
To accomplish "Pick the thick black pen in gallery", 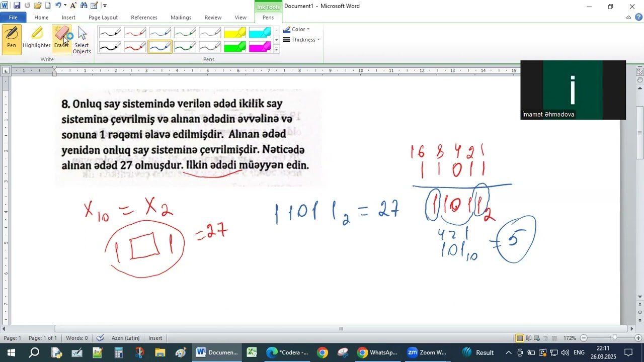I will coord(110,47).
